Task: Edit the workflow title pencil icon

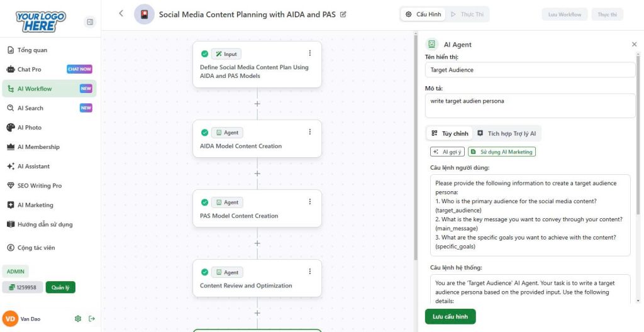Action: (x=343, y=14)
